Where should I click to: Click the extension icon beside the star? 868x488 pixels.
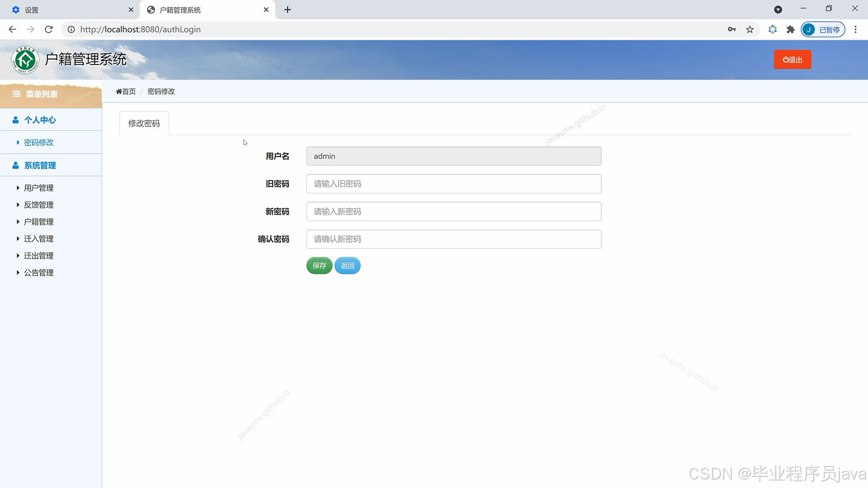click(773, 29)
